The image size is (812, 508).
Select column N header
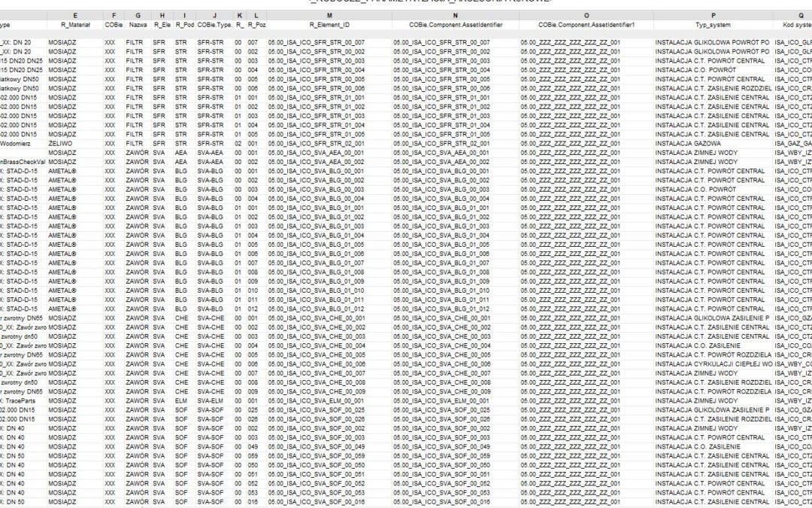pyautogui.click(x=455, y=16)
